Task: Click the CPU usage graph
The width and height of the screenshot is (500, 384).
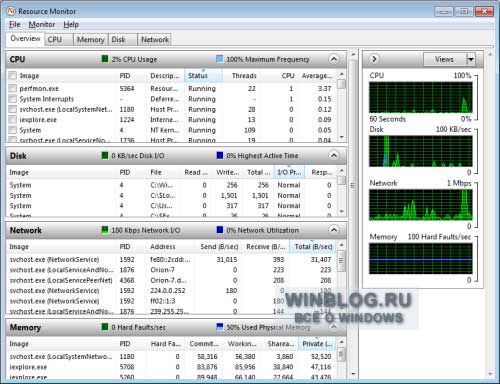Action: [421, 97]
